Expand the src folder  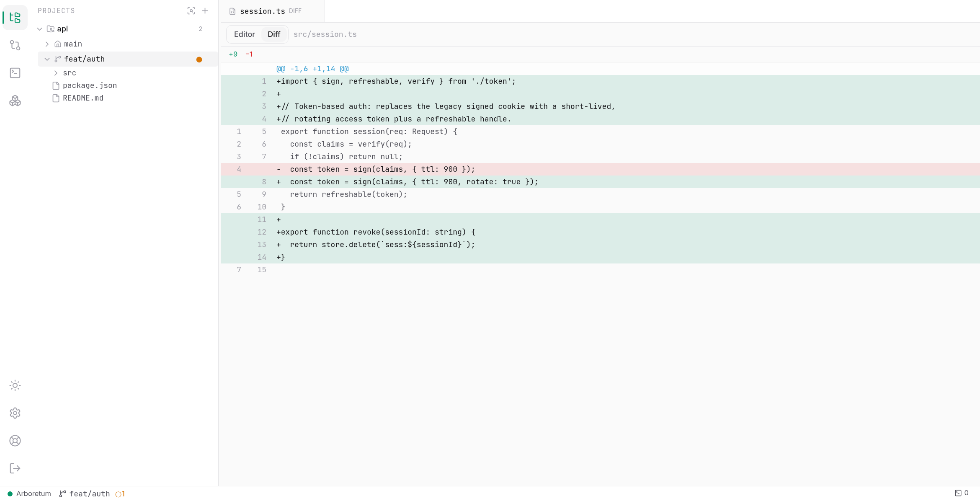tap(56, 73)
